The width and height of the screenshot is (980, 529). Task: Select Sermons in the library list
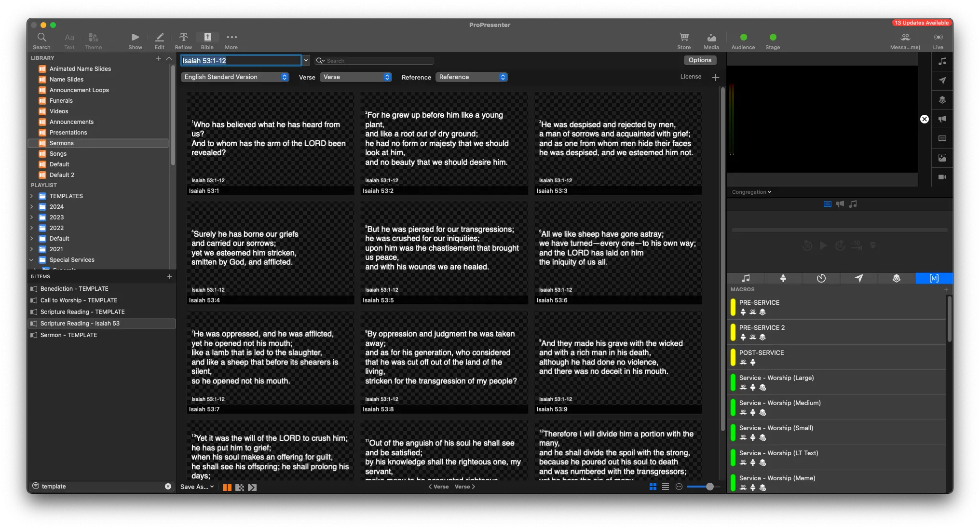click(62, 143)
